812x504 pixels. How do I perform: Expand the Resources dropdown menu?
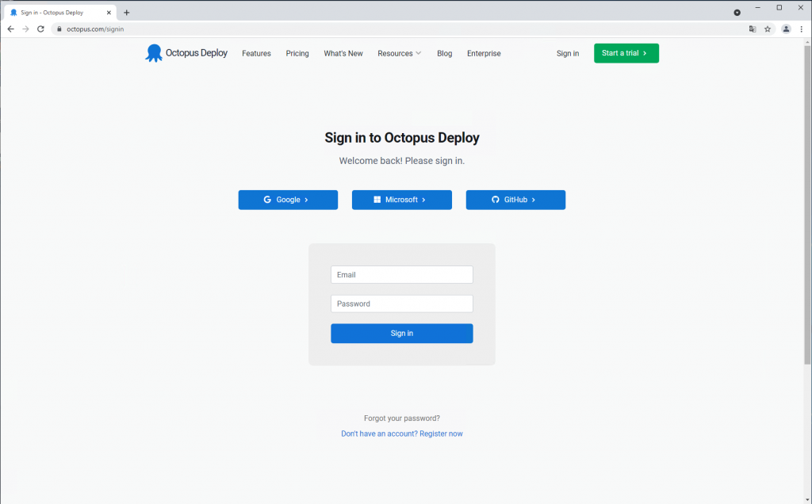(400, 53)
